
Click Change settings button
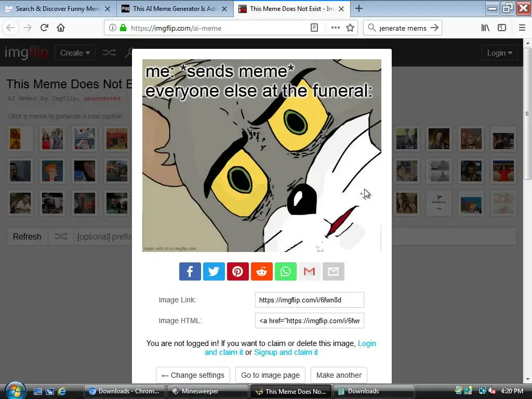(193, 375)
